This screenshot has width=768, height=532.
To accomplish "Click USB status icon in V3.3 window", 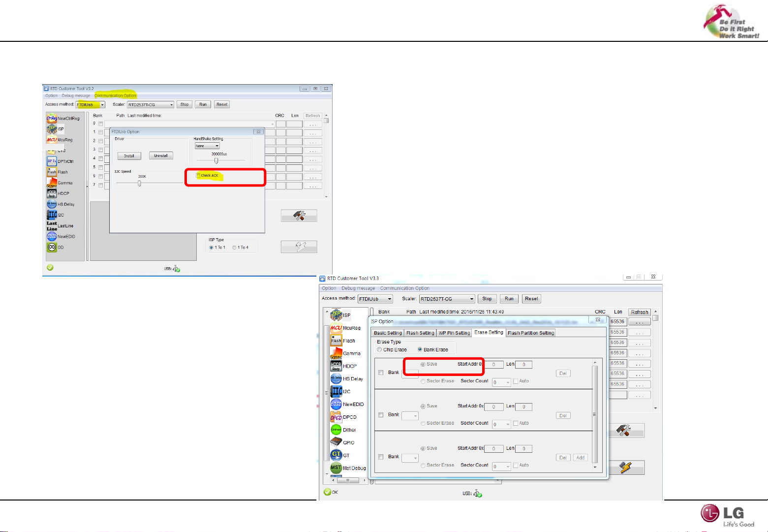I will coord(478,494).
